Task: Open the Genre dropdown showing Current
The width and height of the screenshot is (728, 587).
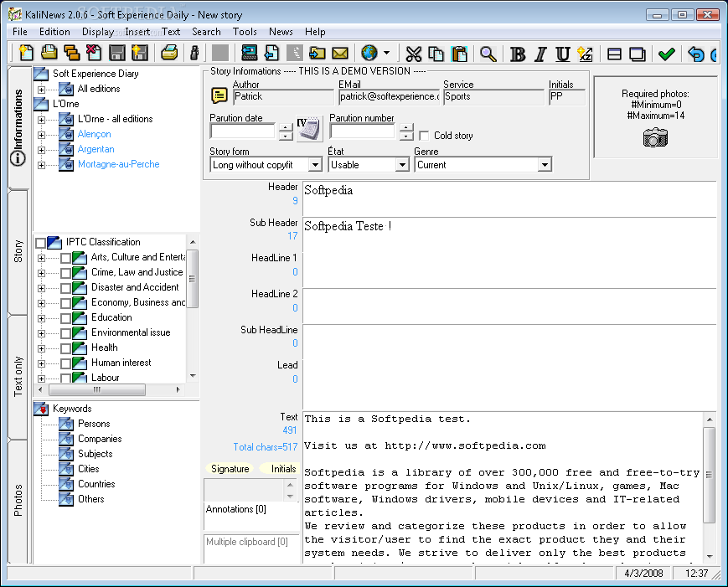Action: coord(545,165)
